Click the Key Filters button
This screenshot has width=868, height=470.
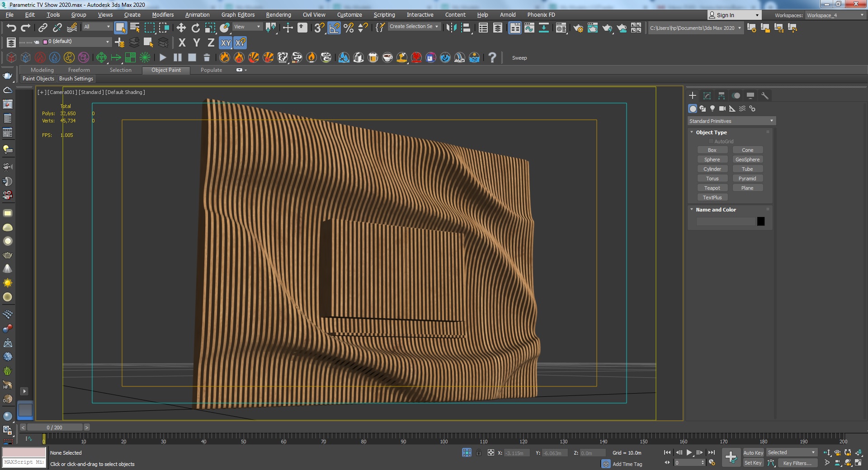pos(797,463)
